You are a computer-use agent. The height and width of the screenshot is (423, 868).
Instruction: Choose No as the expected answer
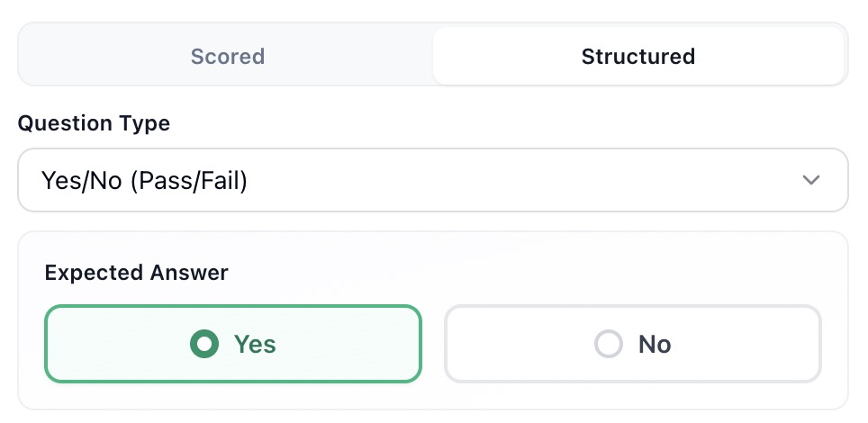pos(632,344)
